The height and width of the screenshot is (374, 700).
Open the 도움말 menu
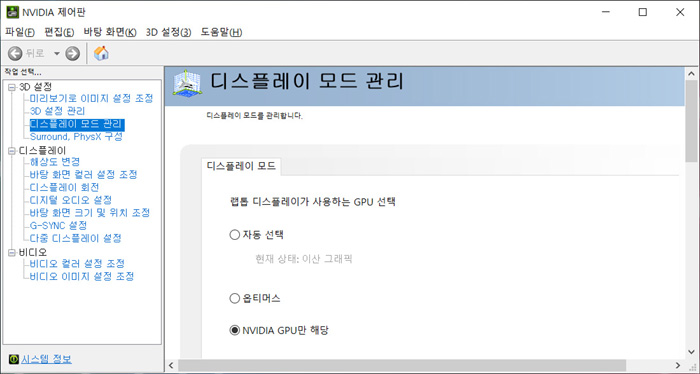(221, 32)
